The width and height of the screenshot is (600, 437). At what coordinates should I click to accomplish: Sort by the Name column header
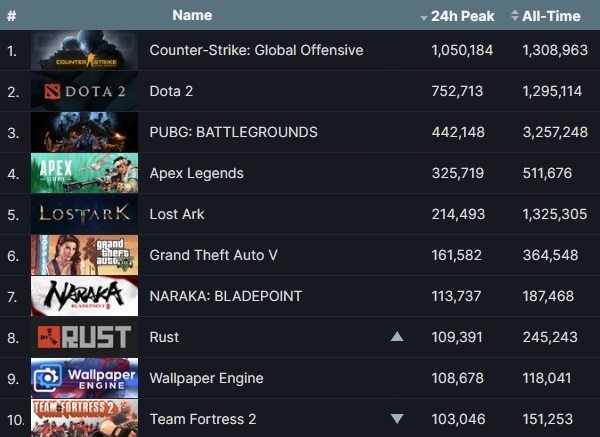tap(192, 15)
